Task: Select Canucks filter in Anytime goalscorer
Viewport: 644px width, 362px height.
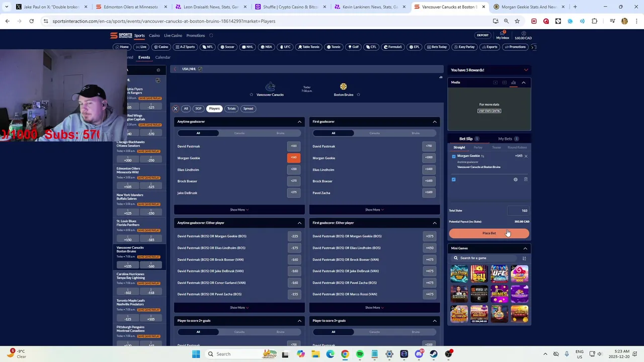Action: coord(239,133)
